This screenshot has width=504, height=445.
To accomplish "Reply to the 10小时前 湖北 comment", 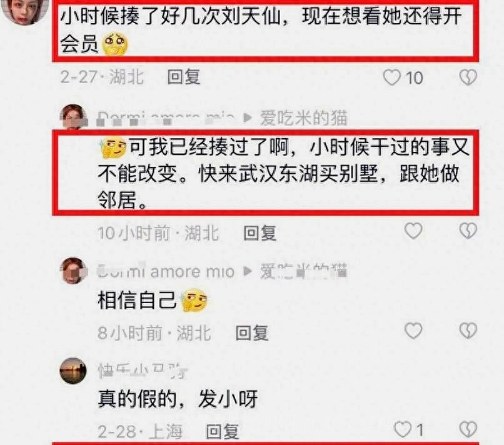I will click(x=260, y=232).
